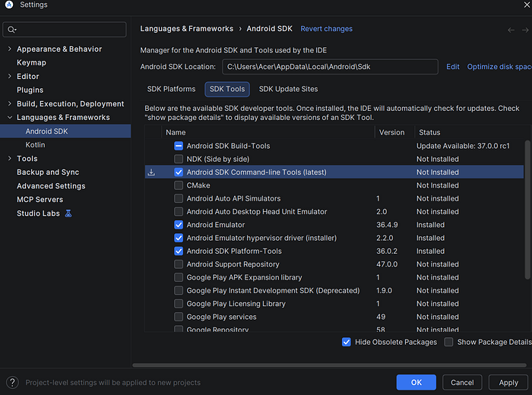
Task: Check Android Auto API Simulators
Action: [179, 198]
